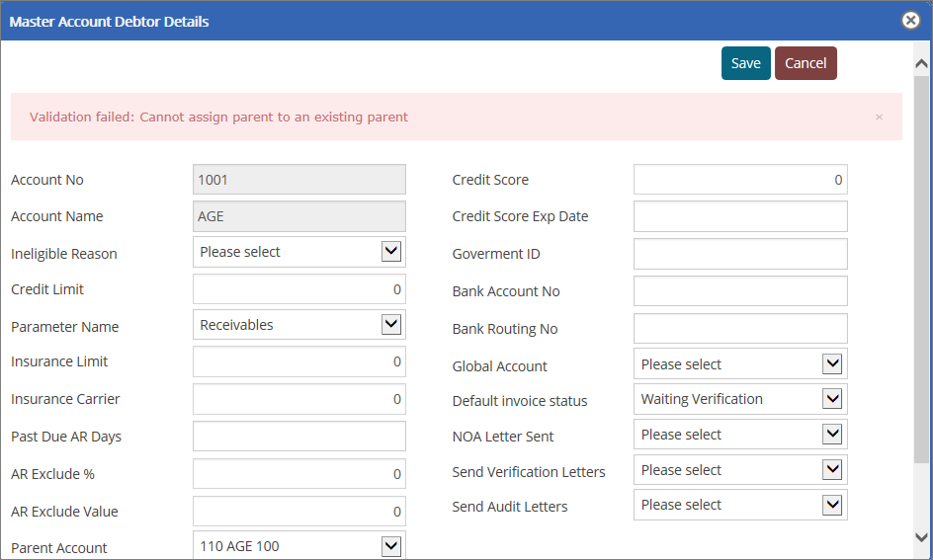Expand the Global Account dropdown

739,364
